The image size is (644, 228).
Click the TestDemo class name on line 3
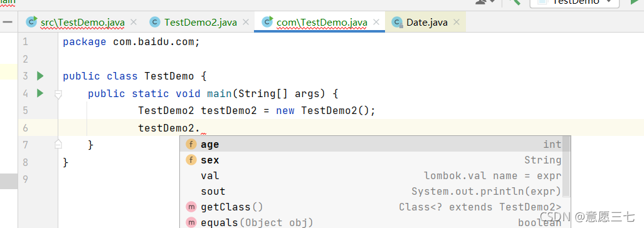[x=169, y=76]
